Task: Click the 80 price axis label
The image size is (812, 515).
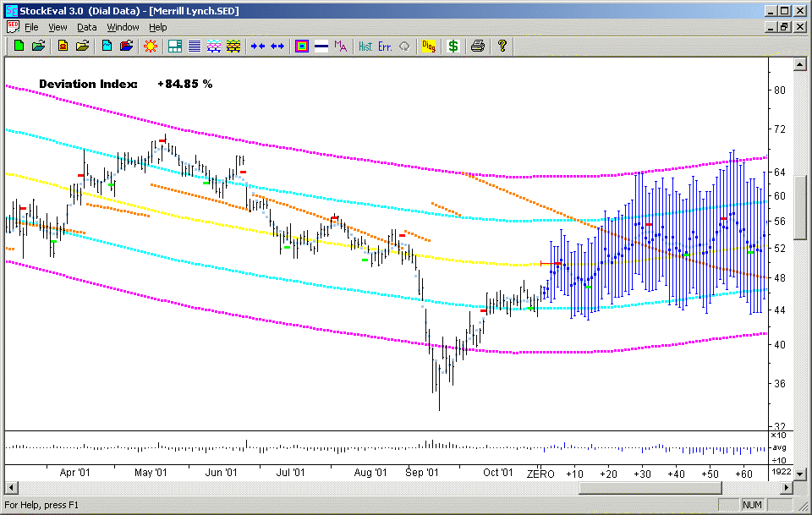Action: (x=779, y=90)
